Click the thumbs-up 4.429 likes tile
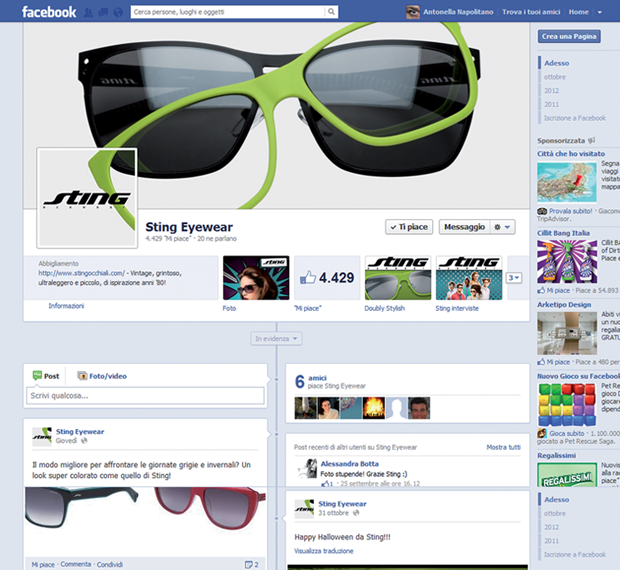 pos(326,278)
